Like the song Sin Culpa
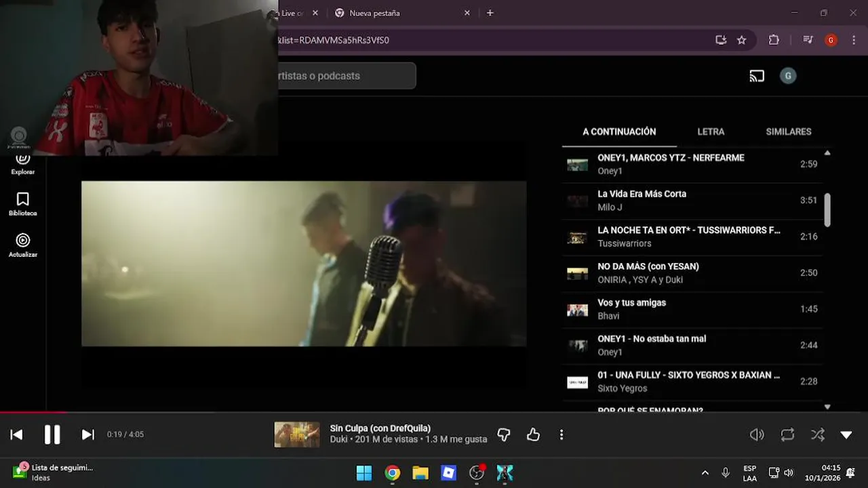868x488 pixels. click(x=533, y=434)
